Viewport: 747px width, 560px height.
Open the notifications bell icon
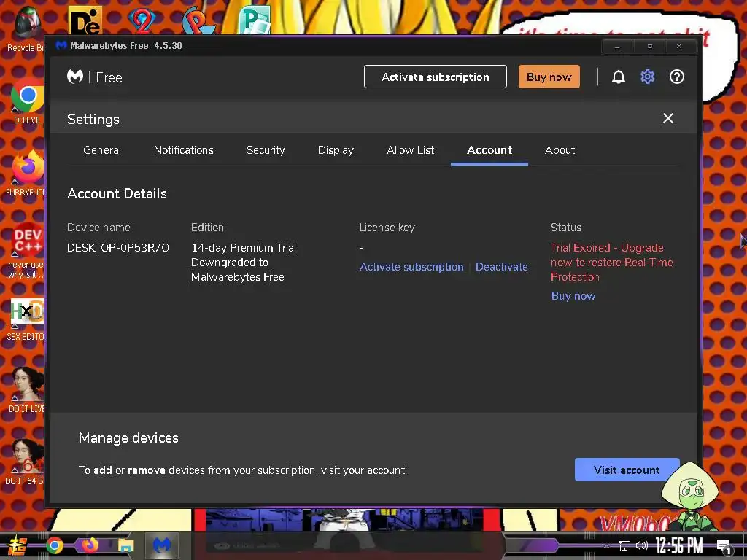tap(618, 77)
